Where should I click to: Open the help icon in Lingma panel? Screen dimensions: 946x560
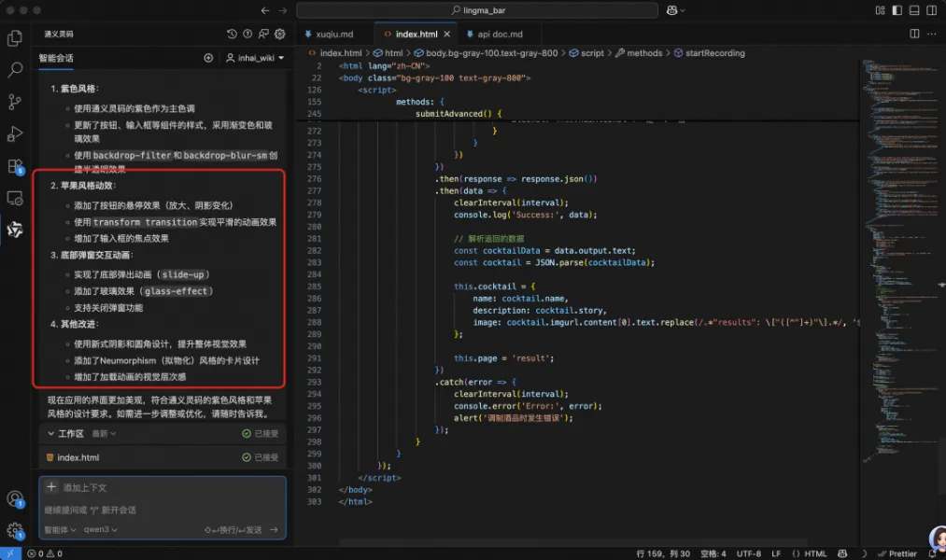[x=247, y=35]
